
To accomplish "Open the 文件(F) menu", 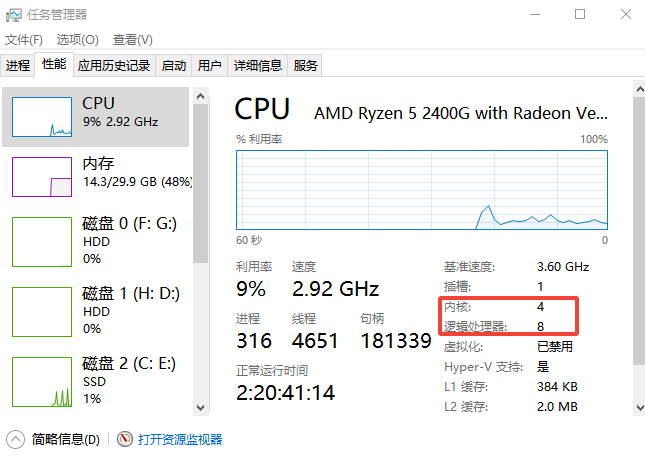I will click(x=24, y=40).
